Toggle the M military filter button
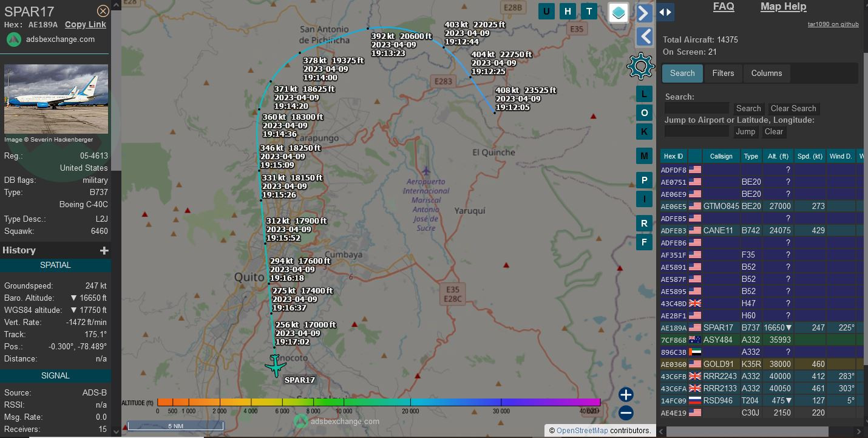 click(644, 156)
